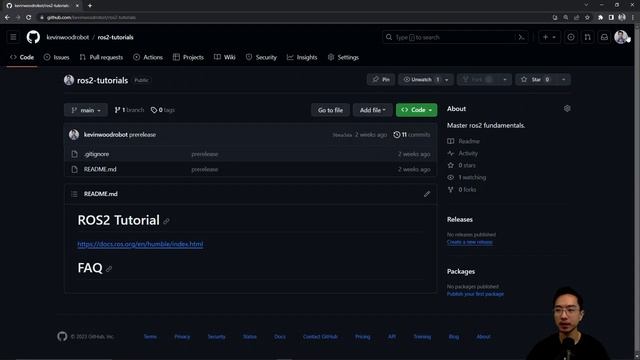
Task: Open About settings gear icon
Action: [x=567, y=109]
